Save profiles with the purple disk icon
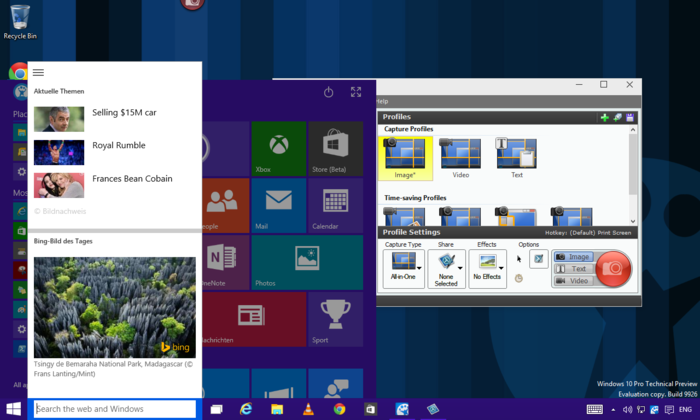The width and height of the screenshot is (700, 420). (630, 117)
